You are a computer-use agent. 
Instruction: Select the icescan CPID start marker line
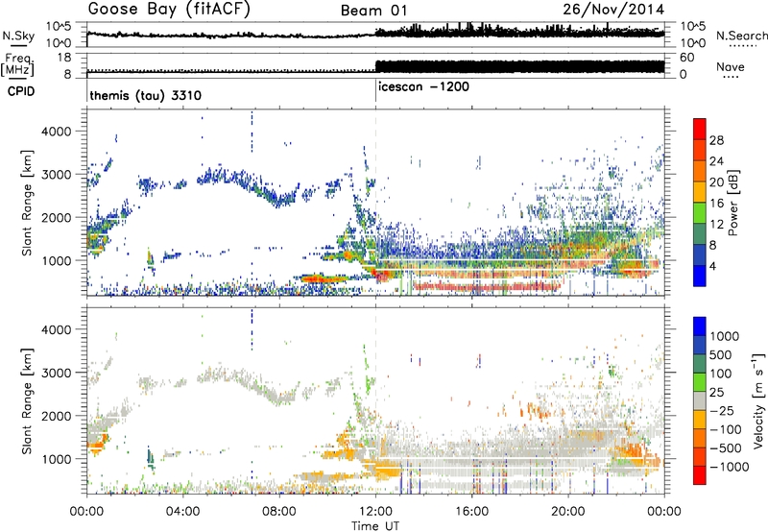375,91
